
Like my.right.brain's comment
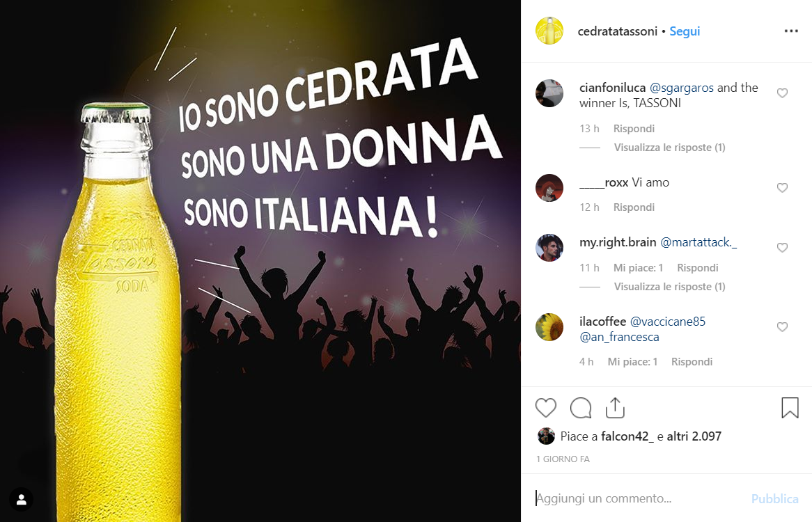click(782, 248)
